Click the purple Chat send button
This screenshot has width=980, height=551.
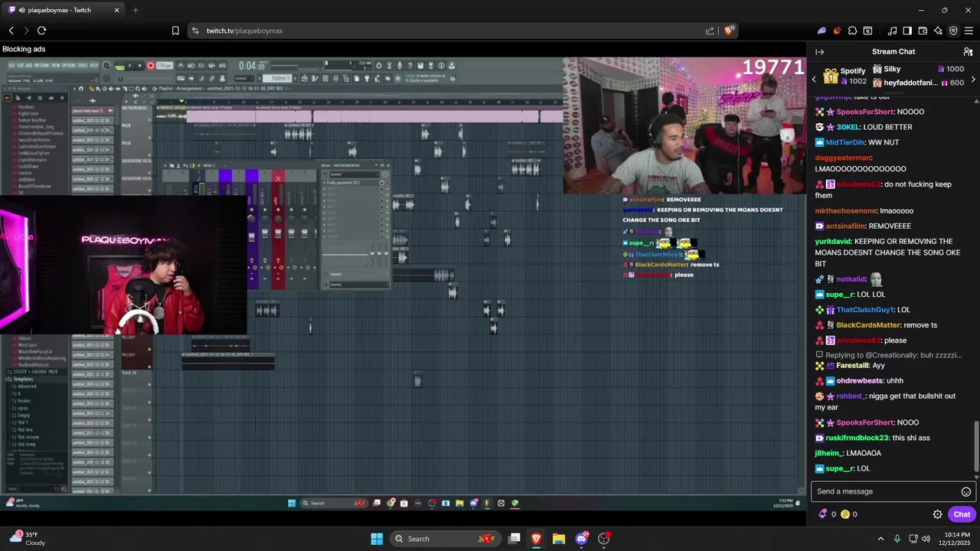click(x=962, y=514)
